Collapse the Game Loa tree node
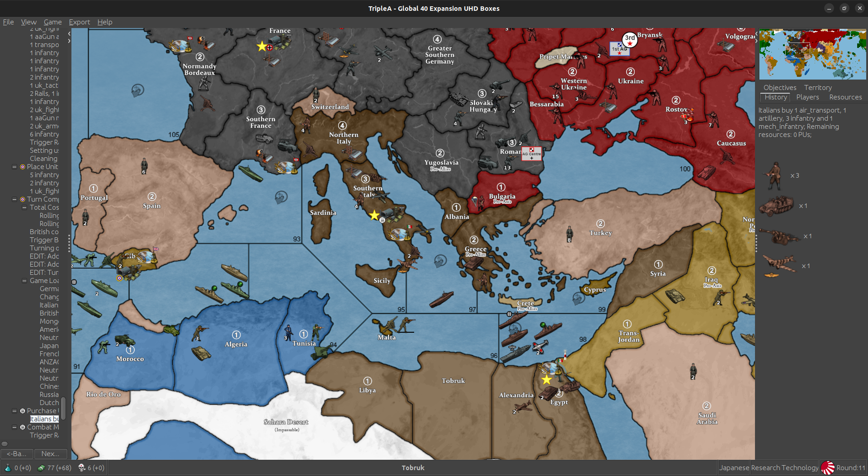 point(24,281)
